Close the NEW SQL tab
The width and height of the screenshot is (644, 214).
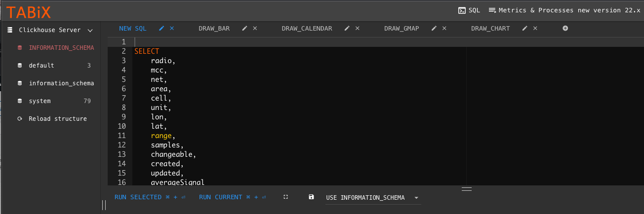[x=172, y=29]
